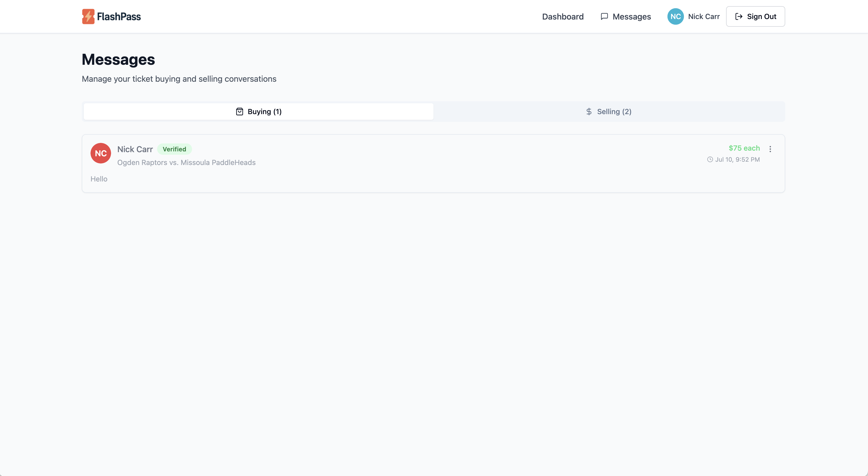
Task: Click the dollar sign icon on Selling tab
Action: point(589,112)
